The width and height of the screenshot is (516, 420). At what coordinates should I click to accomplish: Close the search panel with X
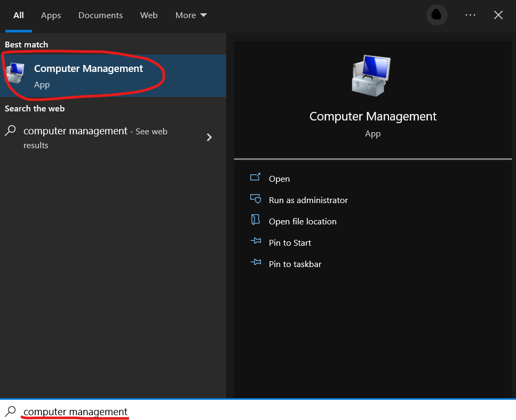498,15
